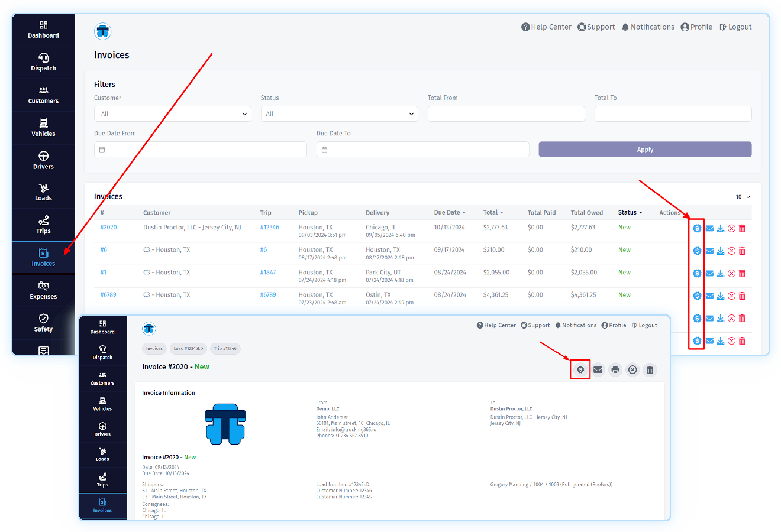Click the print icon on the Invoice #2020 detail page

click(615, 370)
